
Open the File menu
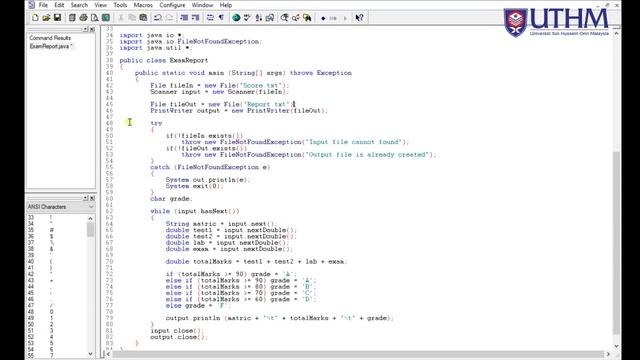pos(43,5)
